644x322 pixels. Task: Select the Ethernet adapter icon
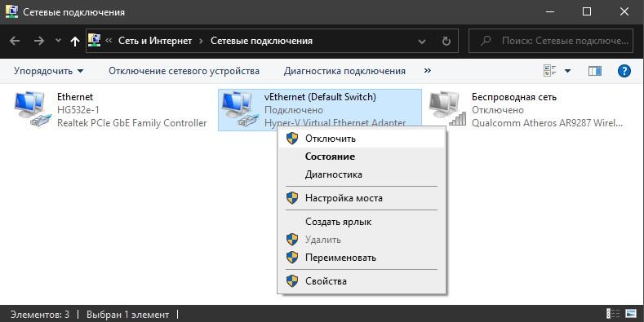tap(33, 109)
